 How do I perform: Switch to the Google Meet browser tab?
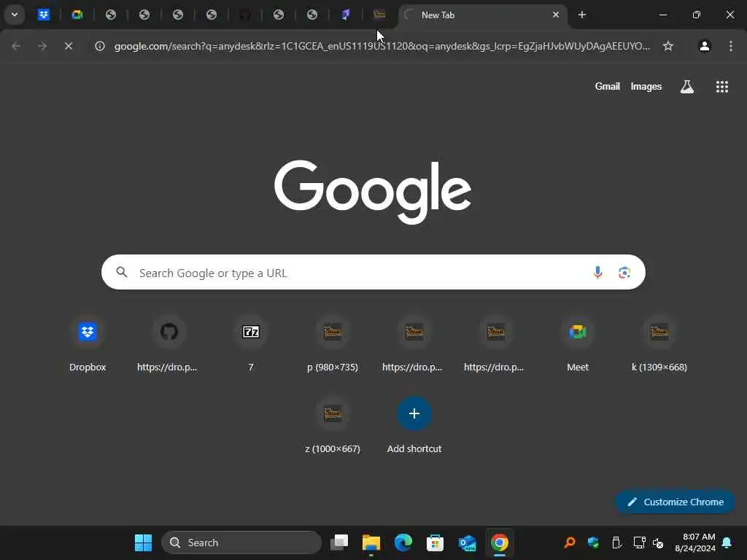[77, 15]
